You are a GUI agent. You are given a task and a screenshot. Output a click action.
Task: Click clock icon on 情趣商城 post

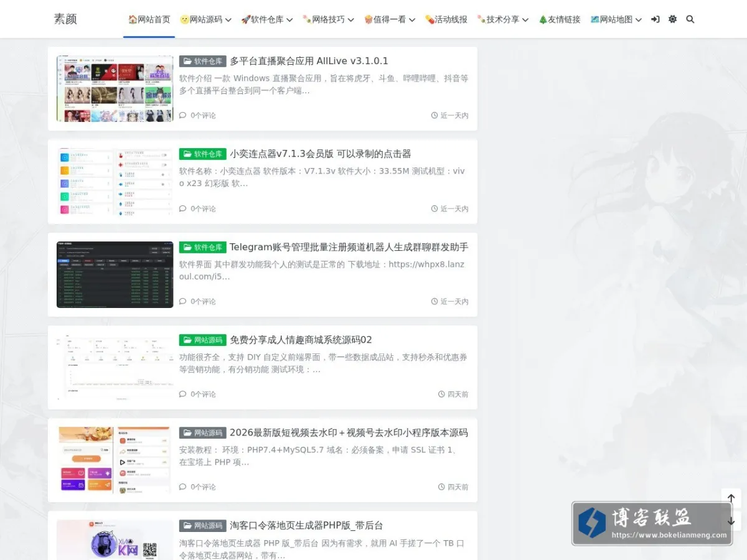click(441, 394)
